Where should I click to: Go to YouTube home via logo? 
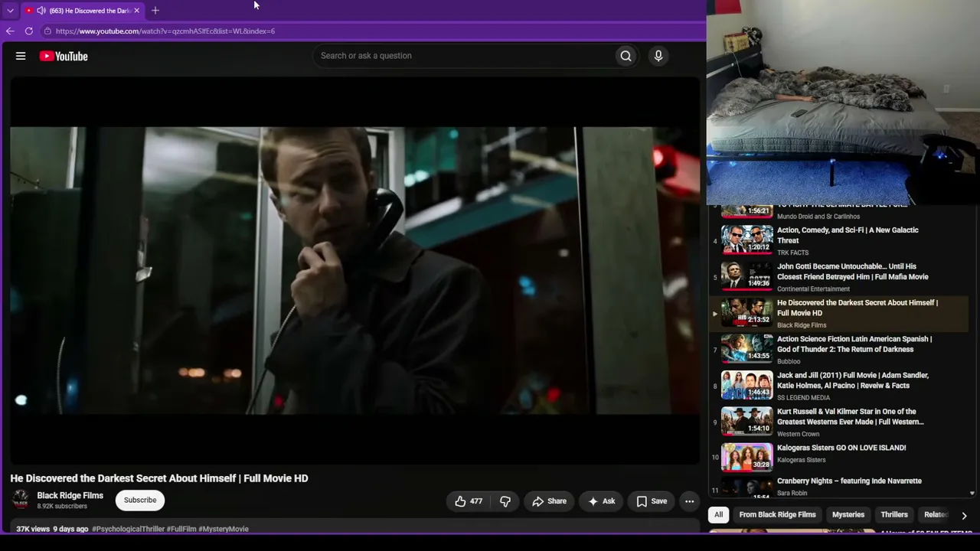[64, 56]
